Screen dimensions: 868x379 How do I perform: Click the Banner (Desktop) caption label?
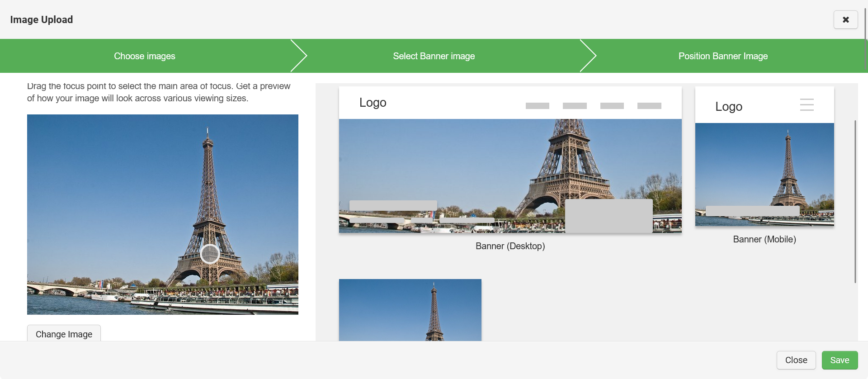pyautogui.click(x=510, y=246)
